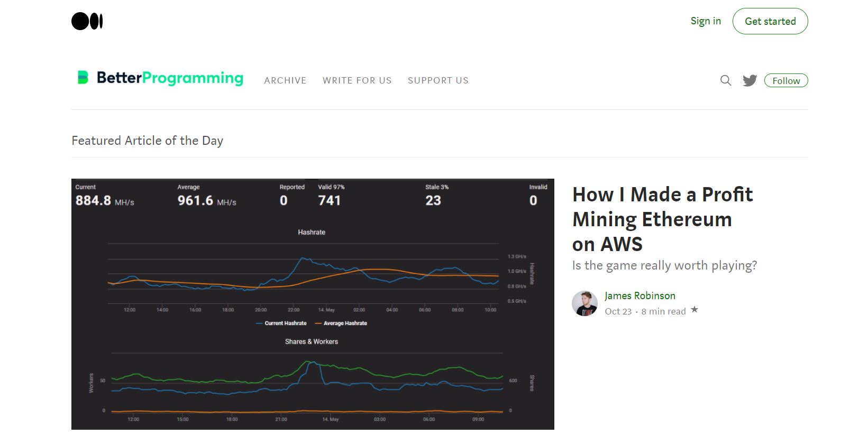Click the Get started button
This screenshot has width=868, height=444.
[x=770, y=21]
